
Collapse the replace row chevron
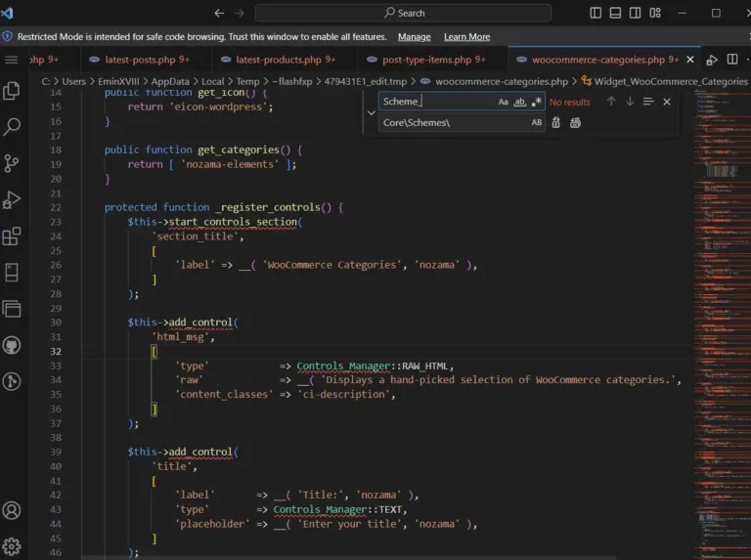point(372,112)
